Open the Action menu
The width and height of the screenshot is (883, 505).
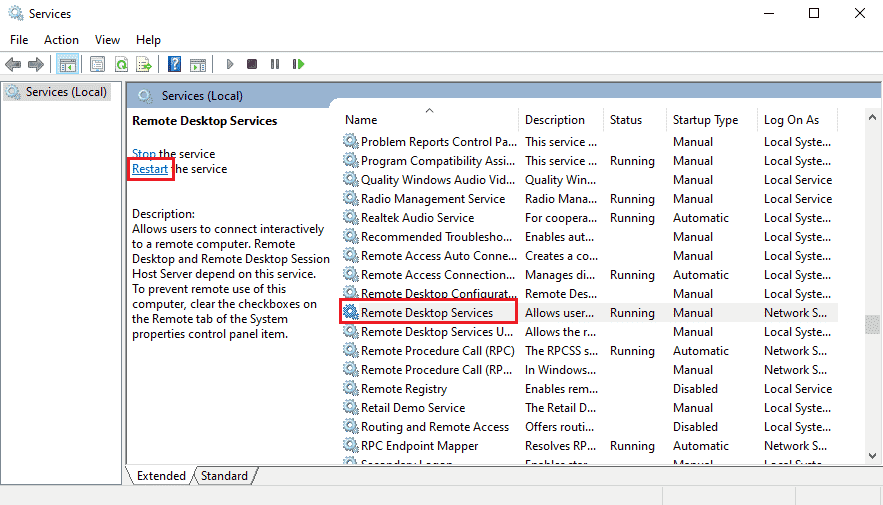(x=61, y=40)
